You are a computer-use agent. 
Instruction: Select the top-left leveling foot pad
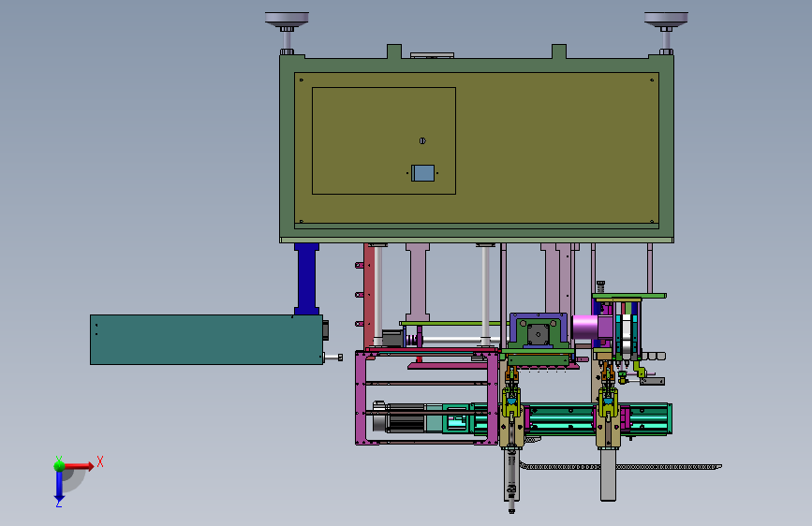coord(287,19)
